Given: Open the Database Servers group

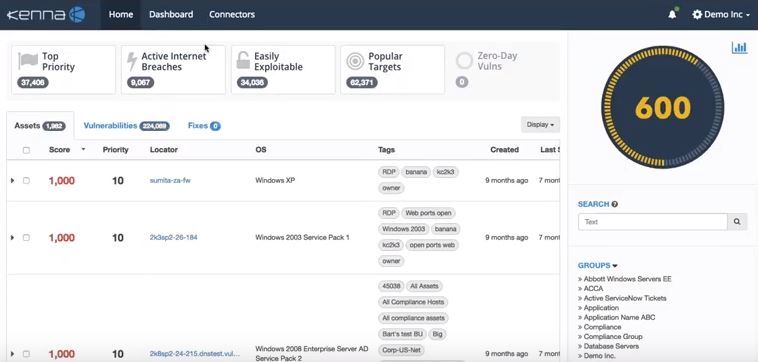Looking at the screenshot, I should pyautogui.click(x=611, y=346).
